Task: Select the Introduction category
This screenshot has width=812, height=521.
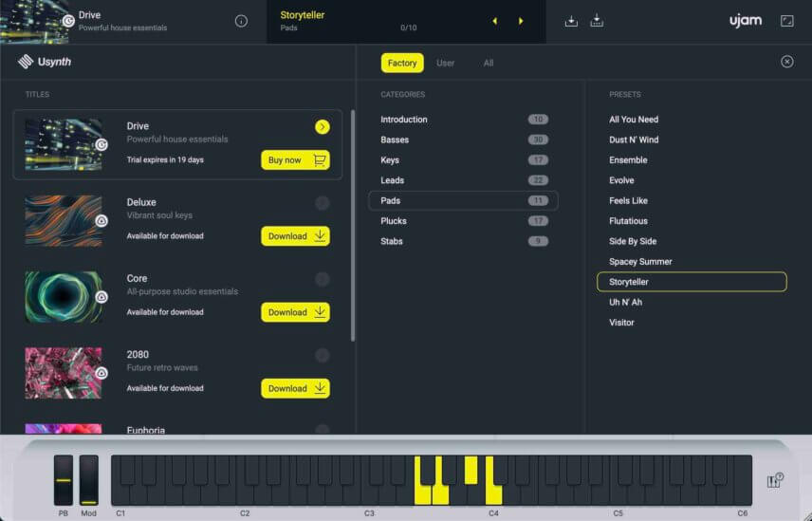Action: pos(464,120)
